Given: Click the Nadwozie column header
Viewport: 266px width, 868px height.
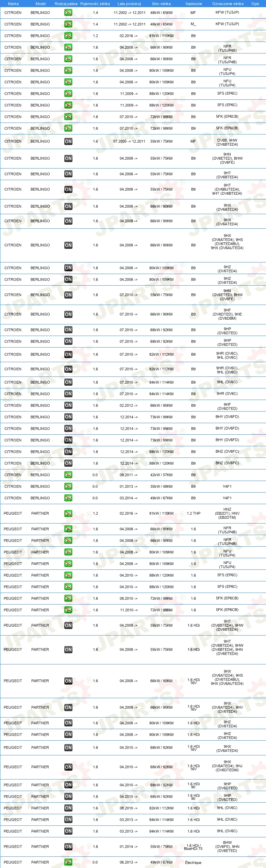Looking at the screenshot, I should 194,4.
